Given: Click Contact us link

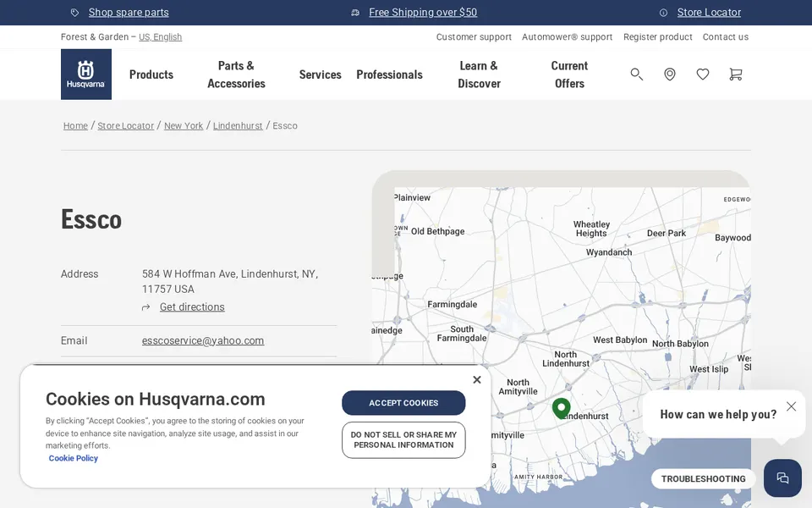Looking at the screenshot, I should pos(726,36).
